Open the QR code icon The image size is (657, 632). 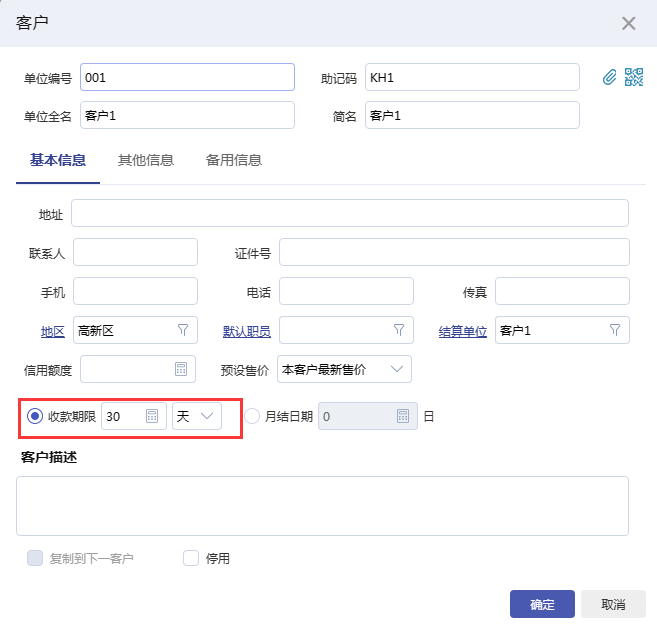[x=634, y=77]
